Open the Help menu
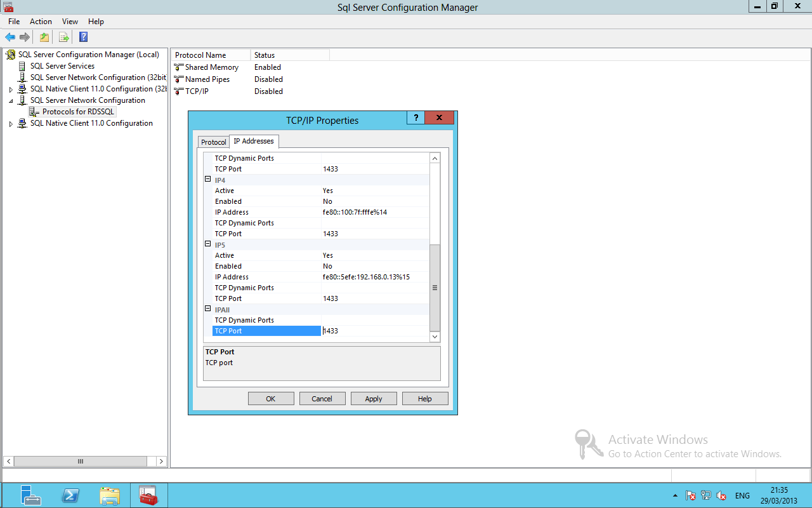The image size is (812, 508). (96, 22)
